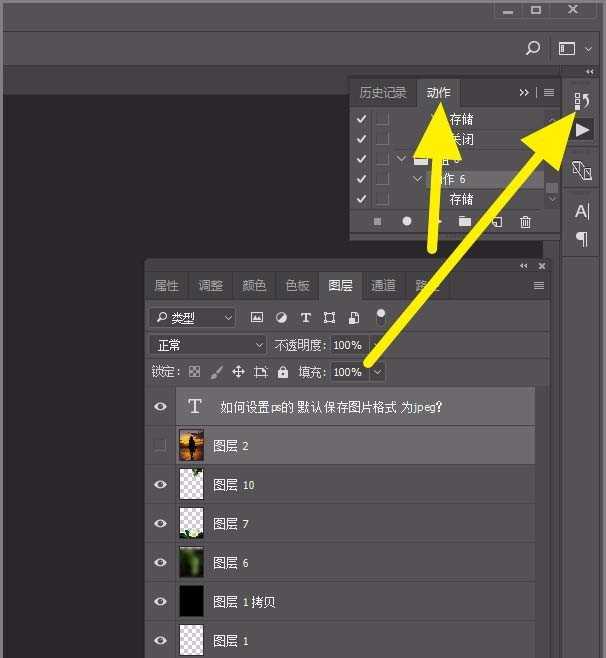Hide 图层 10 eye icon
The height and width of the screenshot is (658, 606).
coord(160,484)
